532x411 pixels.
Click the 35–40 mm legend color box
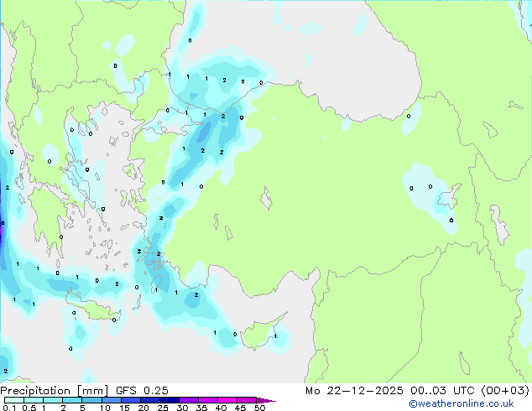pyautogui.click(x=208, y=400)
